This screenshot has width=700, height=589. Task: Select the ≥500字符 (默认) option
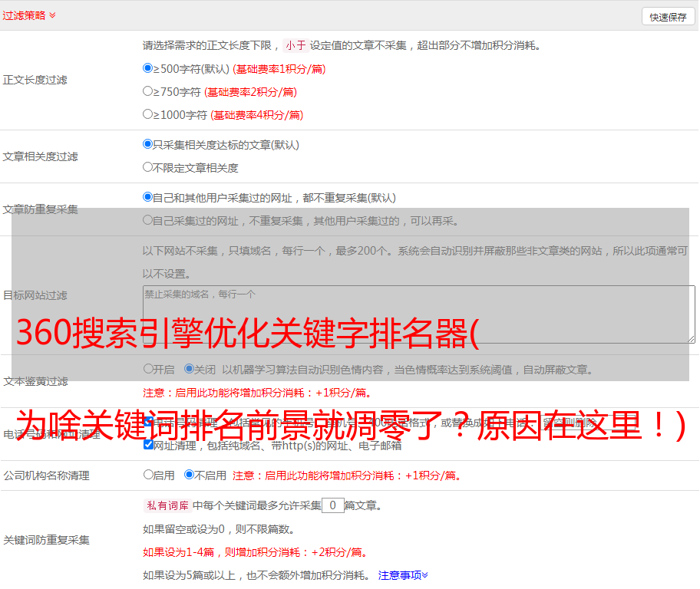tap(148, 68)
